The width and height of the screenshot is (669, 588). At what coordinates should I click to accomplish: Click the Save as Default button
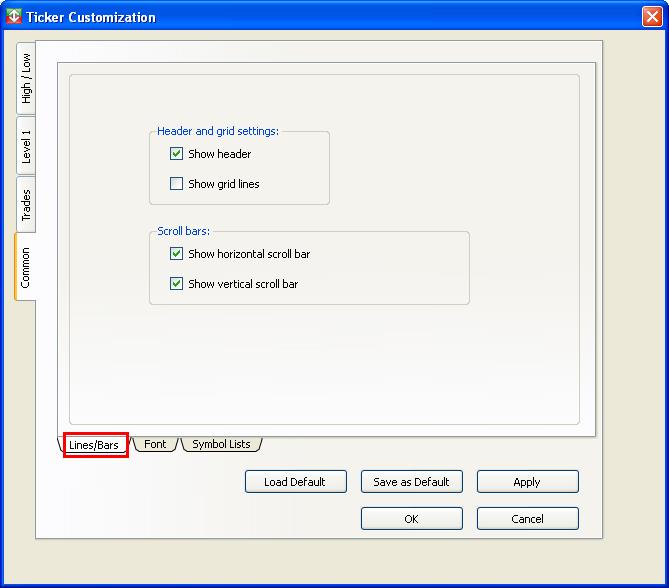coord(411,482)
